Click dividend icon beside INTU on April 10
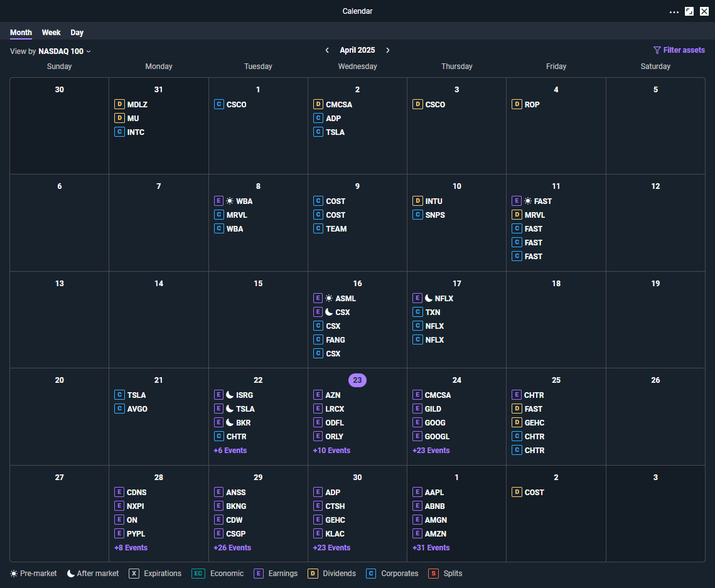This screenshot has width=715, height=588. 417,201
